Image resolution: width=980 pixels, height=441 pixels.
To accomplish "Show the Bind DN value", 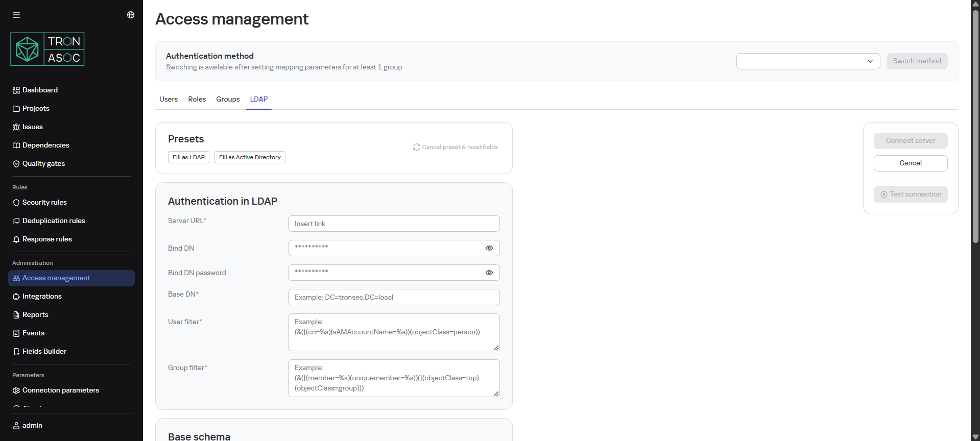I will click(489, 248).
